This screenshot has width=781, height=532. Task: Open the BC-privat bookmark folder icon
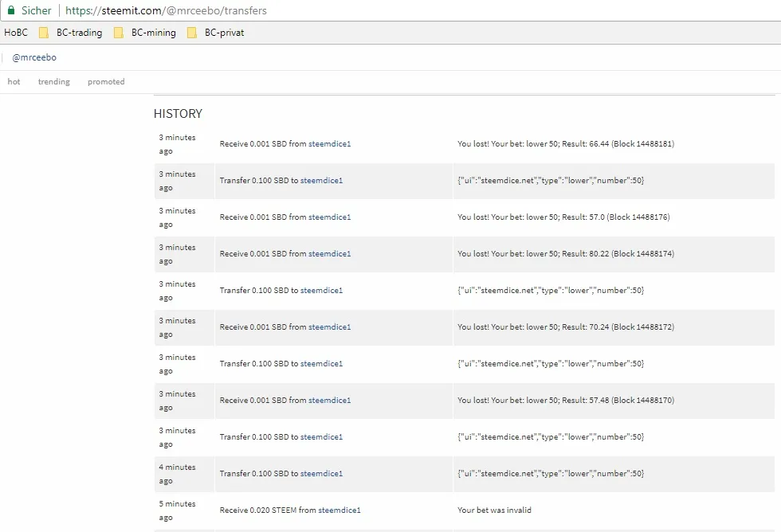pyautogui.click(x=192, y=33)
